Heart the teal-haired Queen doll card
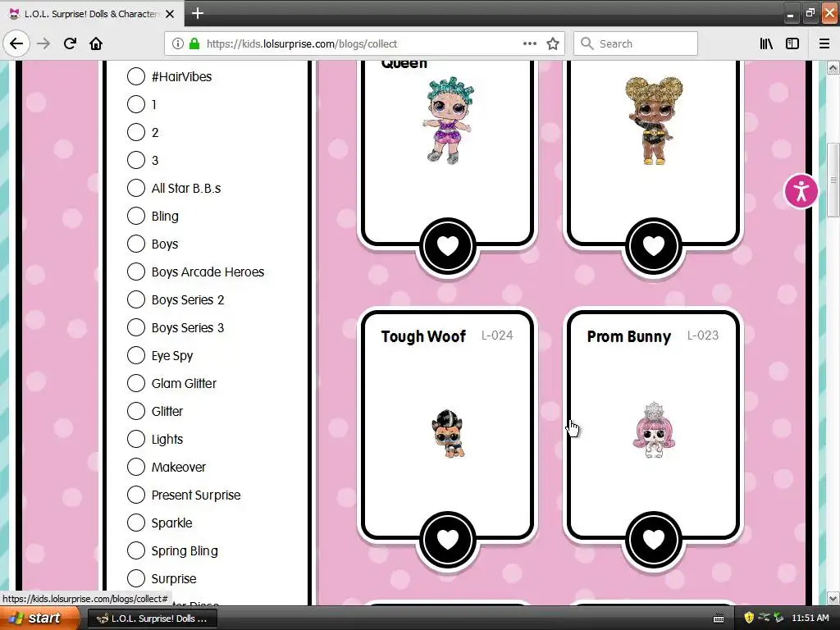Screen dimensions: 840x630 [x=447, y=246]
